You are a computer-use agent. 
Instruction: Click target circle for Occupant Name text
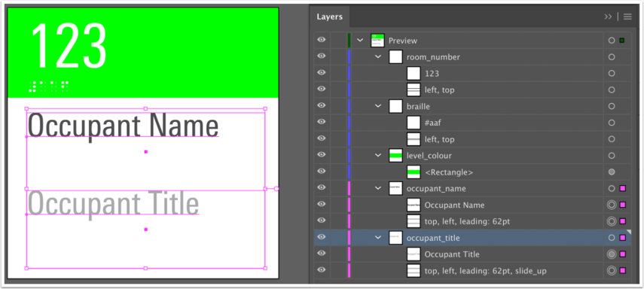tap(612, 205)
